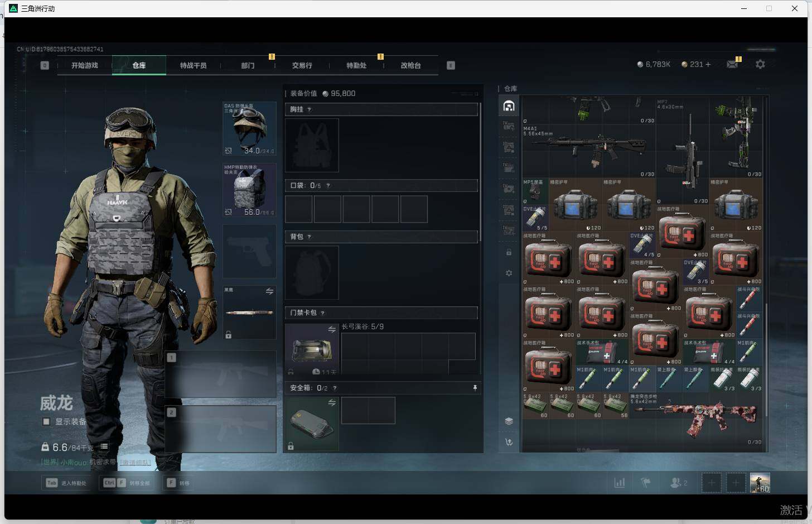Click secondary weapon slot 2

click(220, 429)
